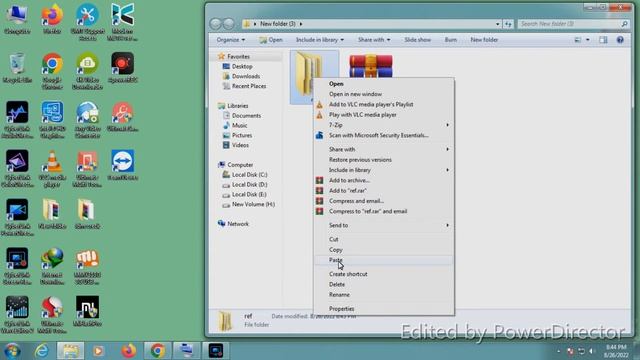Choose Copy in the context menu
The height and width of the screenshot is (360, 640).
(384, 250)
